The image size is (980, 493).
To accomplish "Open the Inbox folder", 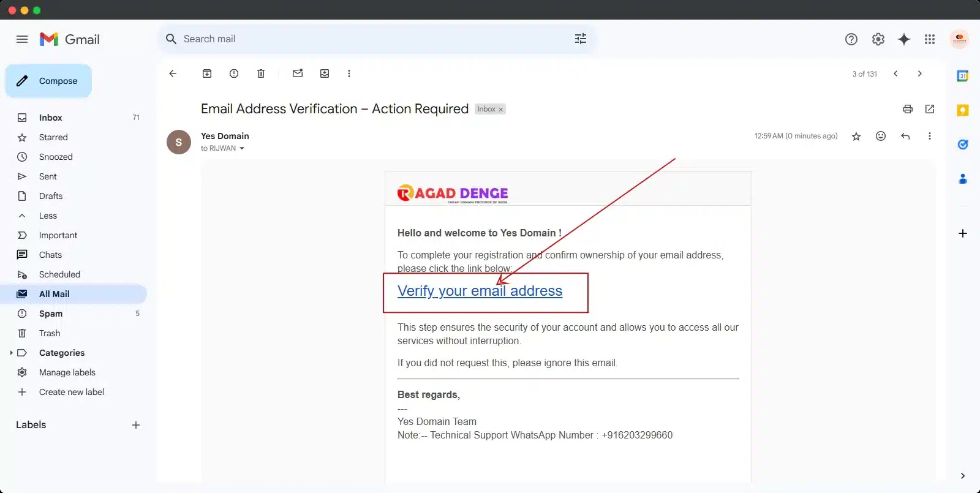I will click(73, 118).
